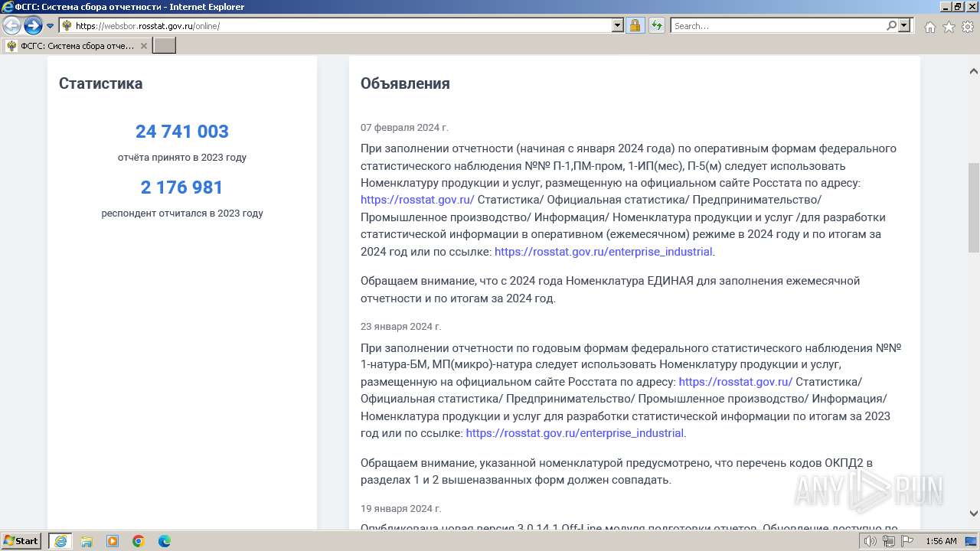
Task: Click the scroll up arrow of page scrollbar
Action: [x=973, y=71]
